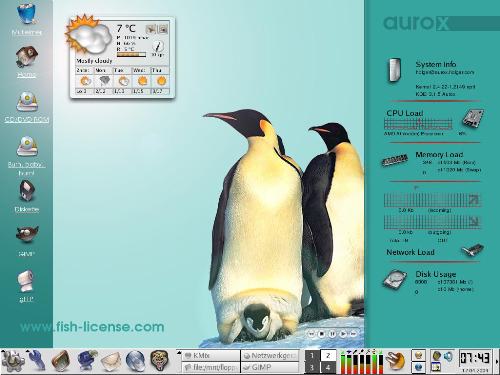Viewport: 500px width, 375px height.
Task: Launch the tiger-face panel application
Action: tap(159, 361)
